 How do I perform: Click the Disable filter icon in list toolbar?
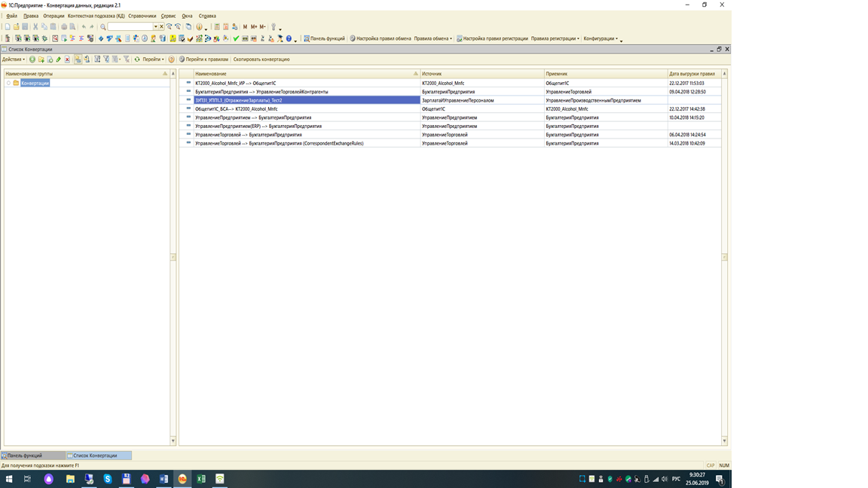point(127,59)
